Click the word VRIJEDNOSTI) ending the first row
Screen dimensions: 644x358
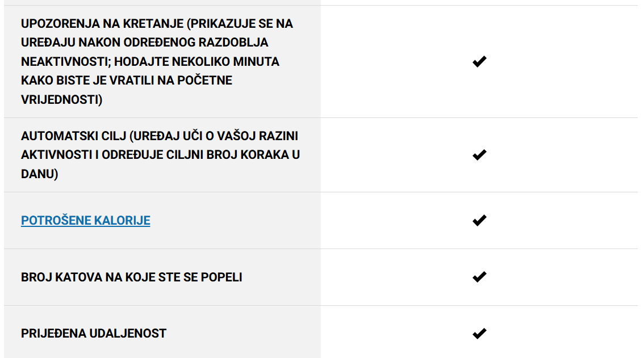point(61,100)
